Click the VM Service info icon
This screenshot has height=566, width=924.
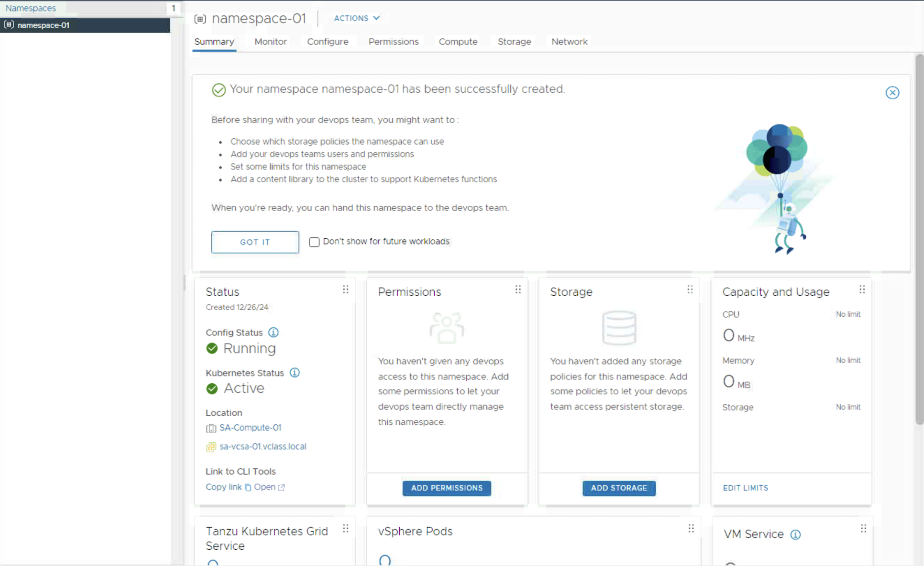pyautogui.click(x=795, y=534)
